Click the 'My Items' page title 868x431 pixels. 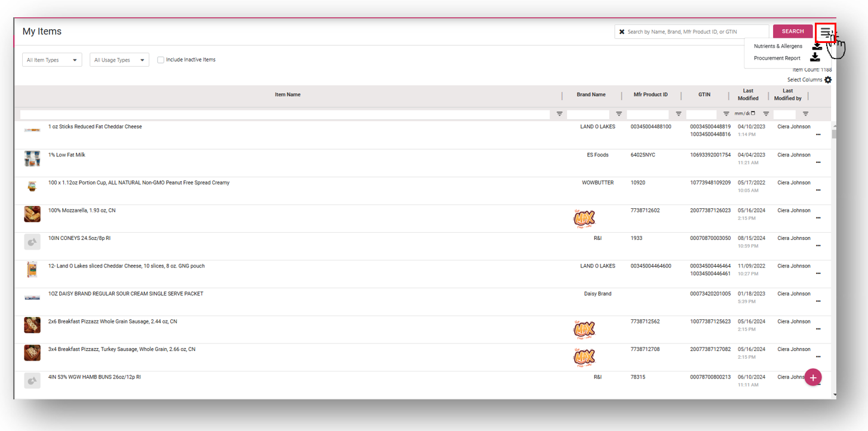(x=42, y=32)
